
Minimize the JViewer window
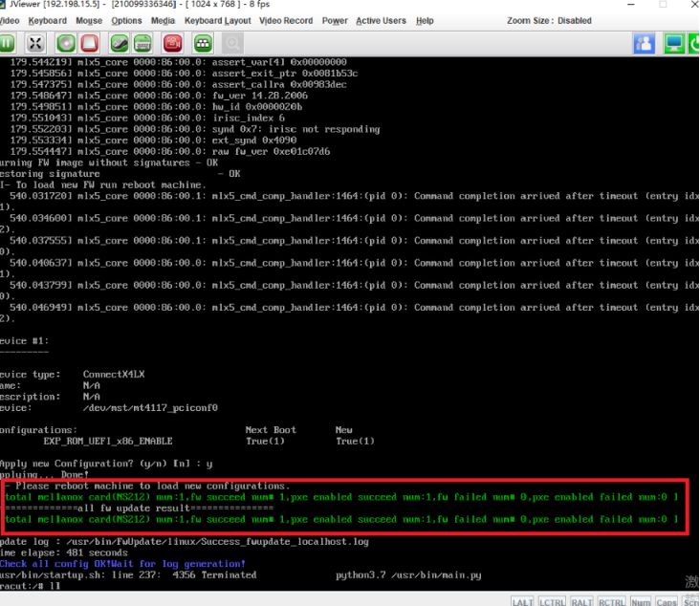630,5
